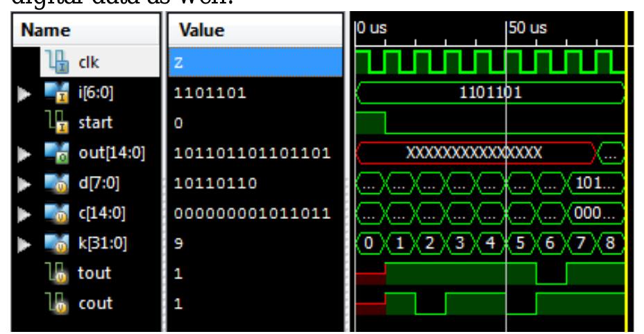The width and height of the screenshot is (644, 334).
Task: Expand the i[6:0] bus
Action: pyautogui.click(x=24, y=94)
